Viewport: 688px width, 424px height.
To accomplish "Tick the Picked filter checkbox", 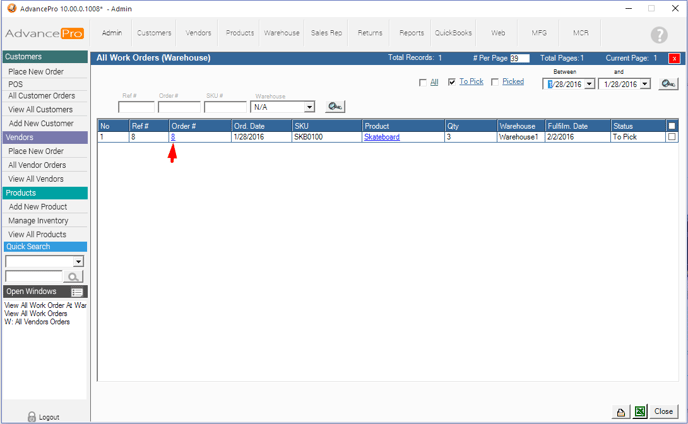I will (495, 83).
